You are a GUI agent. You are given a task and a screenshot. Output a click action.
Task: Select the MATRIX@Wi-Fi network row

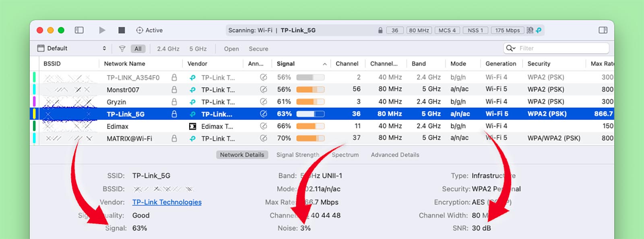[x=322, y=138]
